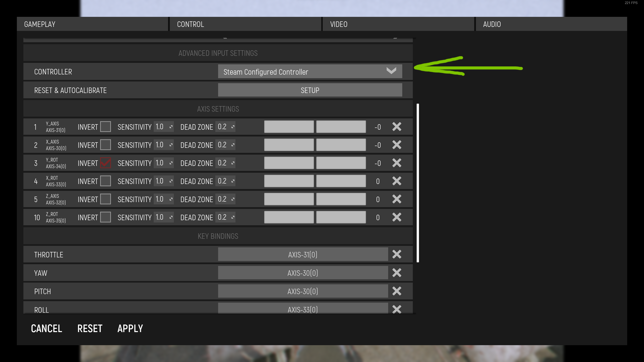The image size is (644, 362).
Task: Open Dead Zone dropdown for X_ROT row
Action: [x=226, y=181]
